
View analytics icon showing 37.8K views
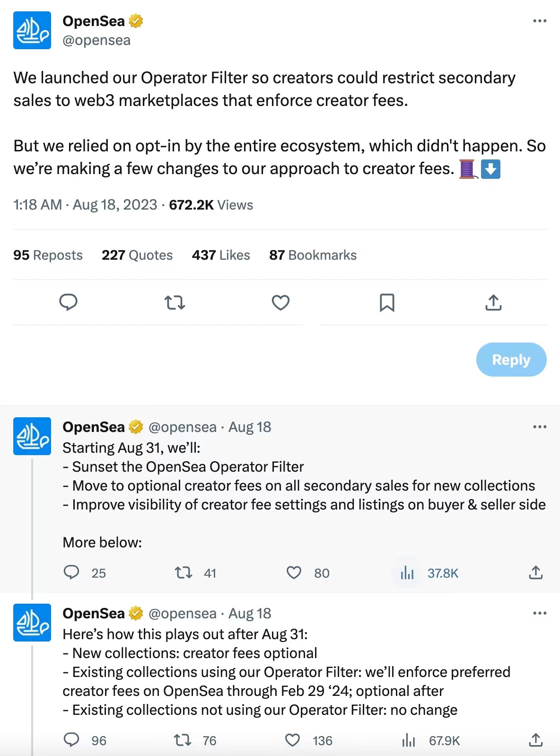tap(407, 573)
